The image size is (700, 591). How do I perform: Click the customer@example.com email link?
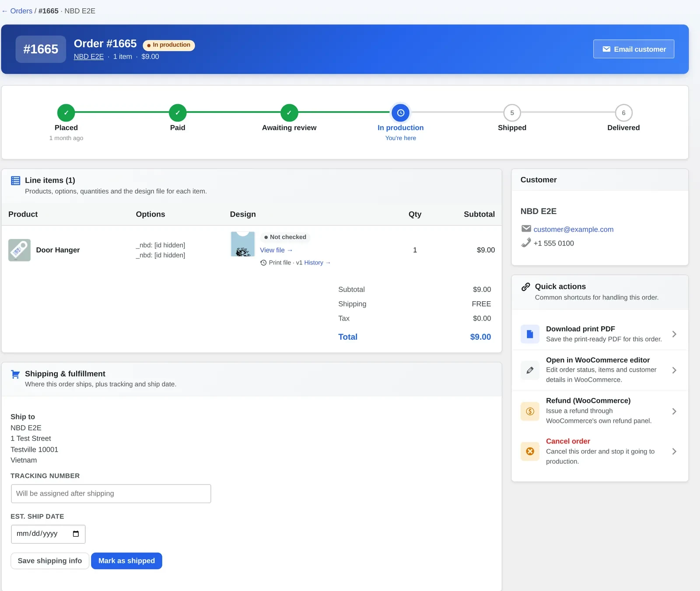click(573, 229)
